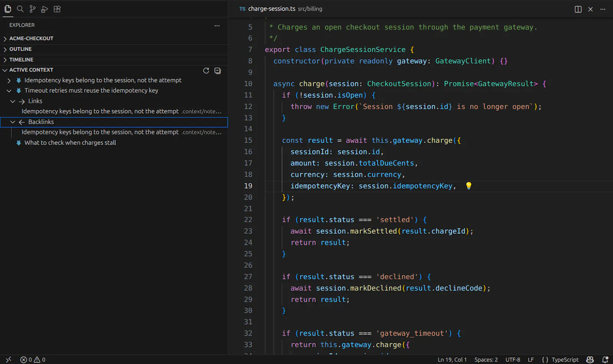Click the doc comment text on line 5
Image resolution: width=613 pixels, height=364 pixels.
[403, 28]
